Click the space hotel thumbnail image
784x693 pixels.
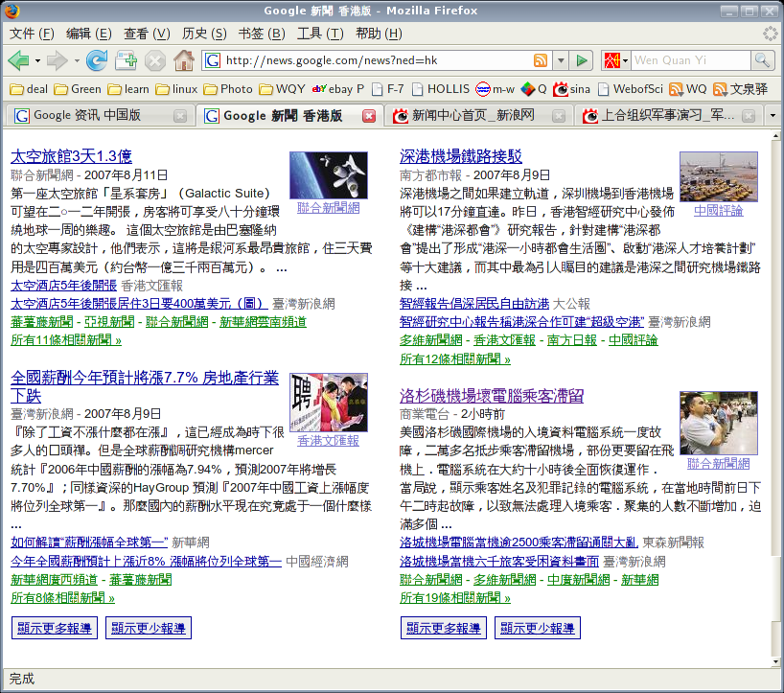(x=329, y=175)
